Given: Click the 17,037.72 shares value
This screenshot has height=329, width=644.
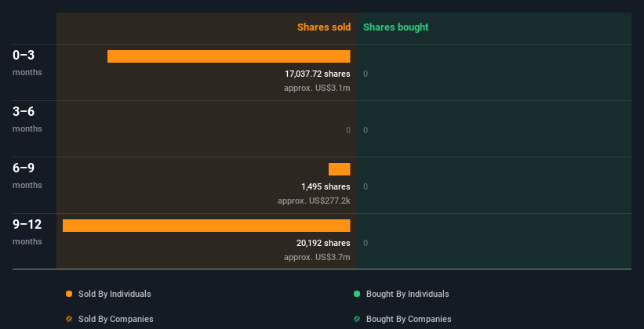Looking at the screenshot, I should (x=318, y=74).
